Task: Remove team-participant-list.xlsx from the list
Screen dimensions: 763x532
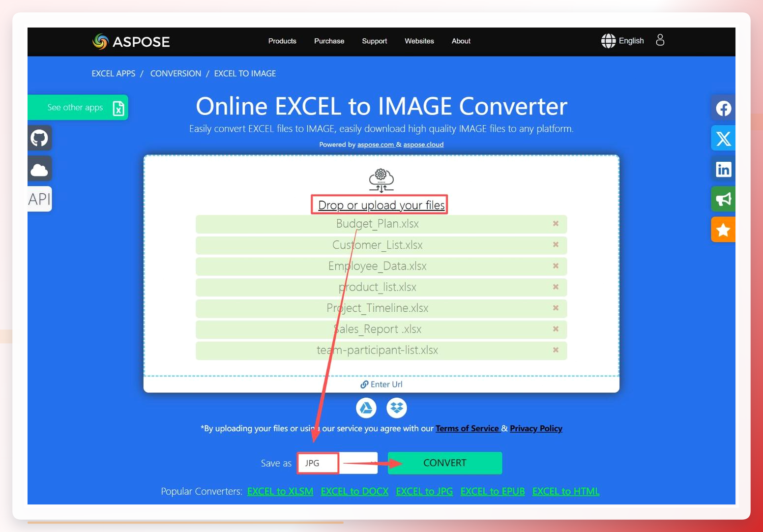Action: click(556, 350)
